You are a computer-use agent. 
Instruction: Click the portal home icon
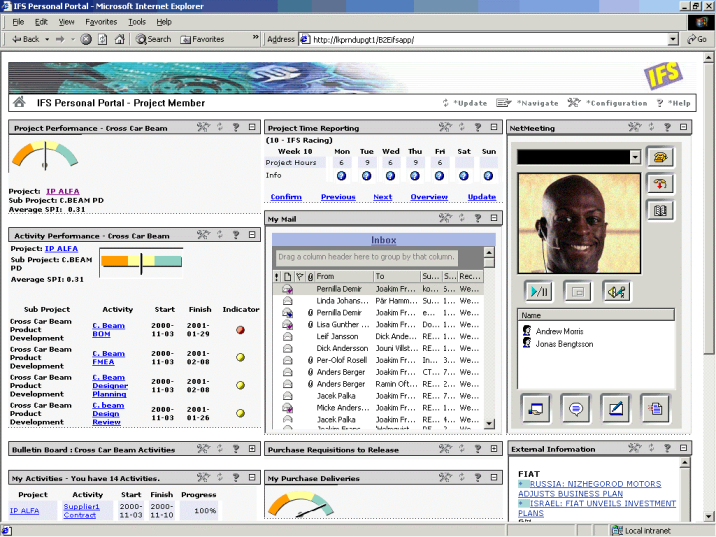pos(19,102)
